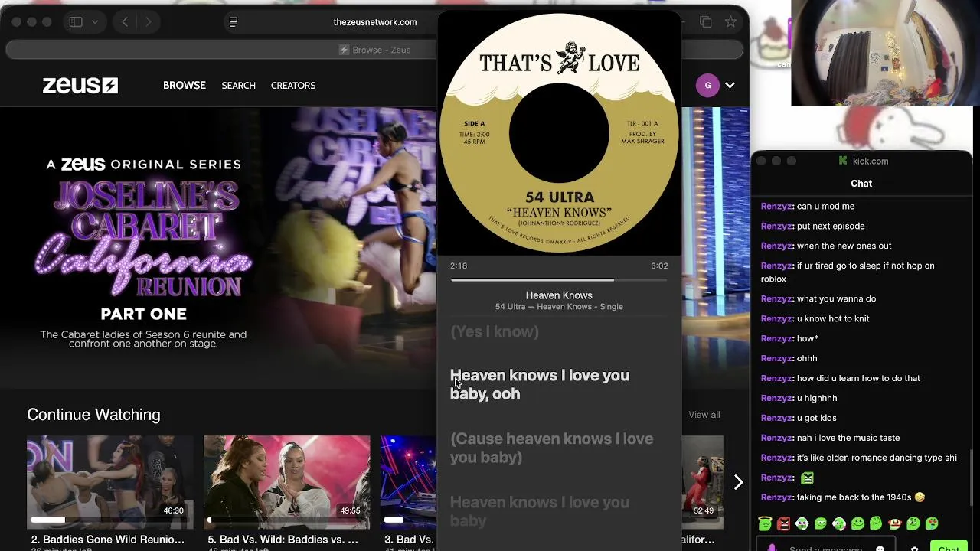
Task: Jump to lyric (Cause heaven knows I love you baby)
Action: [x=551, y=448]
